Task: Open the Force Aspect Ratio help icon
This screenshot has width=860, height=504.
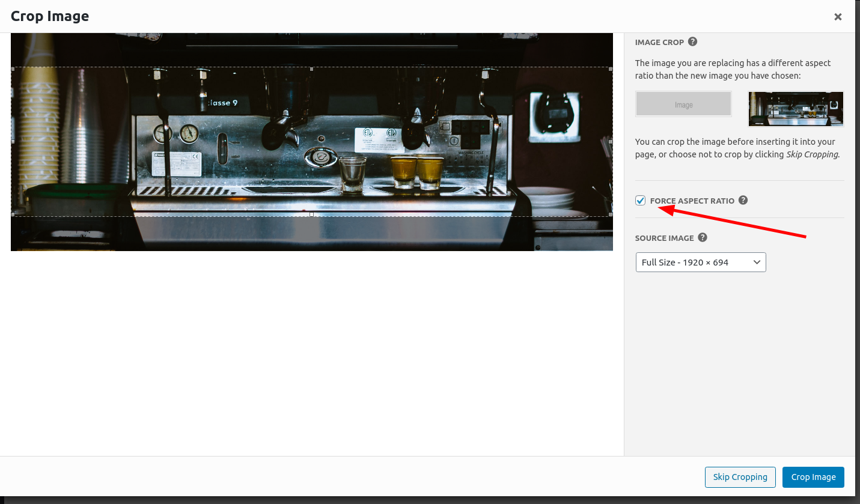Action: (743, 200)
